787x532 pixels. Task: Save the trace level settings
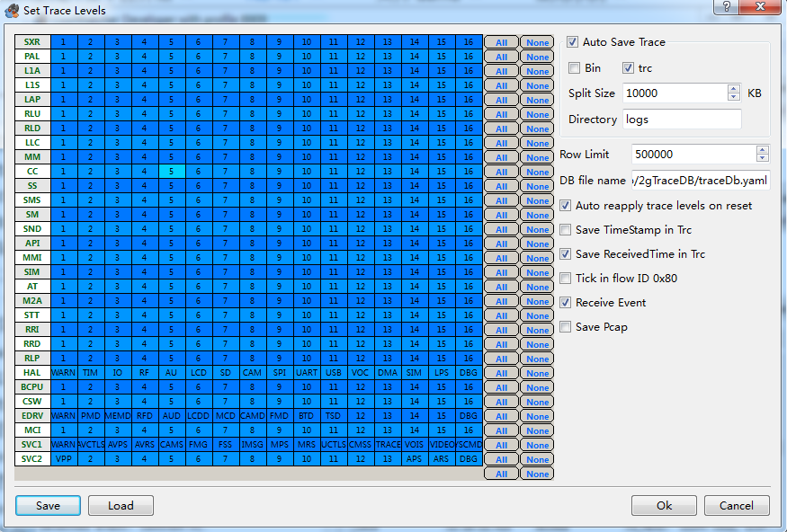(x=48, y=505)
